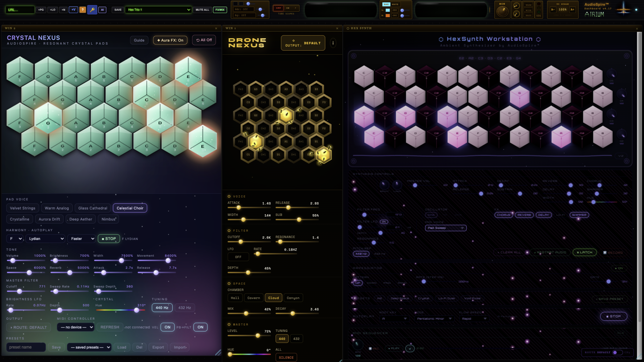
Task: Choose the Canyon chamber in Drone Nexus
Action: coord(293,298)
